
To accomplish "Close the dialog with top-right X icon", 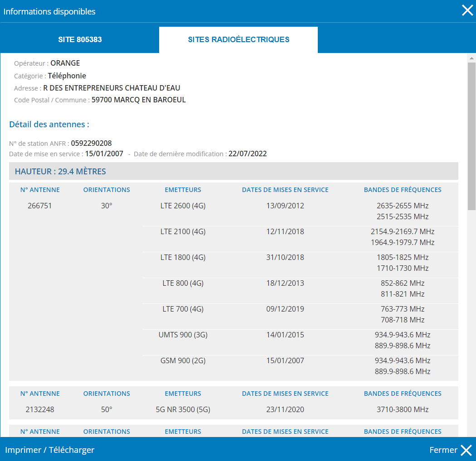I will coord(467,11).
